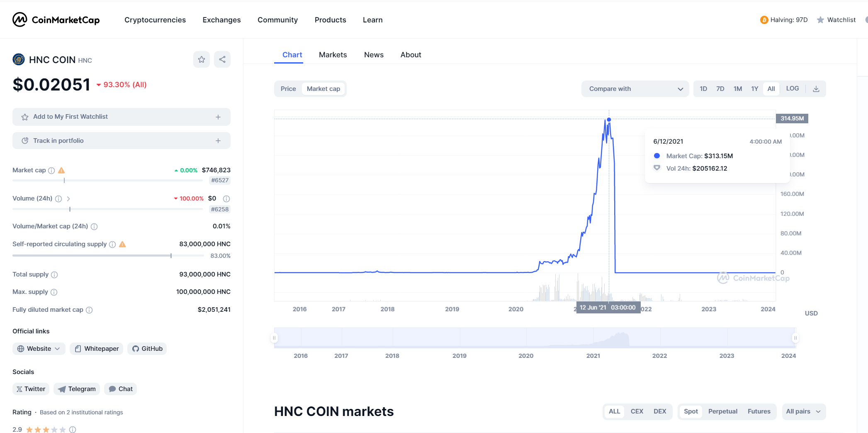868x433 pixels.
Task: Open the Twitter social link
Action: (31, 389)
